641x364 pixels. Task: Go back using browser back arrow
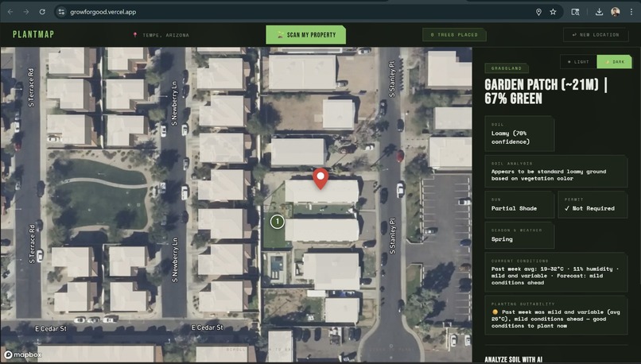click(10, 12)
